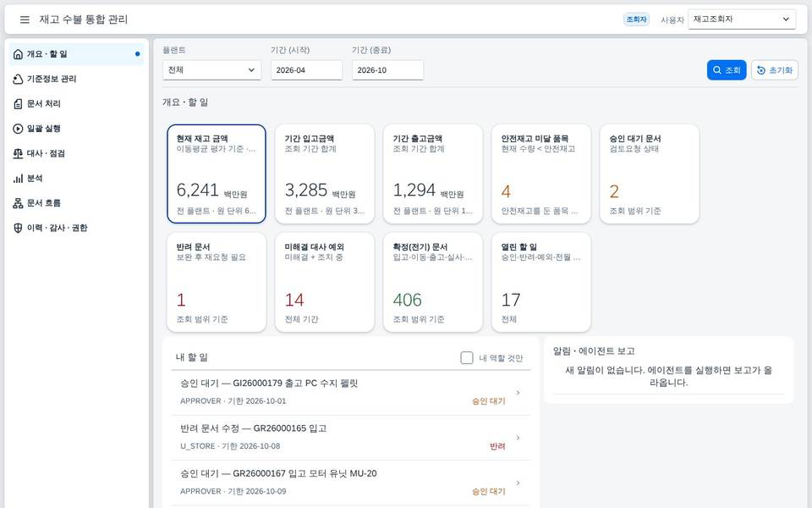Click 반려 문서 수정 — GR26000165 입고

click(253, 428)
